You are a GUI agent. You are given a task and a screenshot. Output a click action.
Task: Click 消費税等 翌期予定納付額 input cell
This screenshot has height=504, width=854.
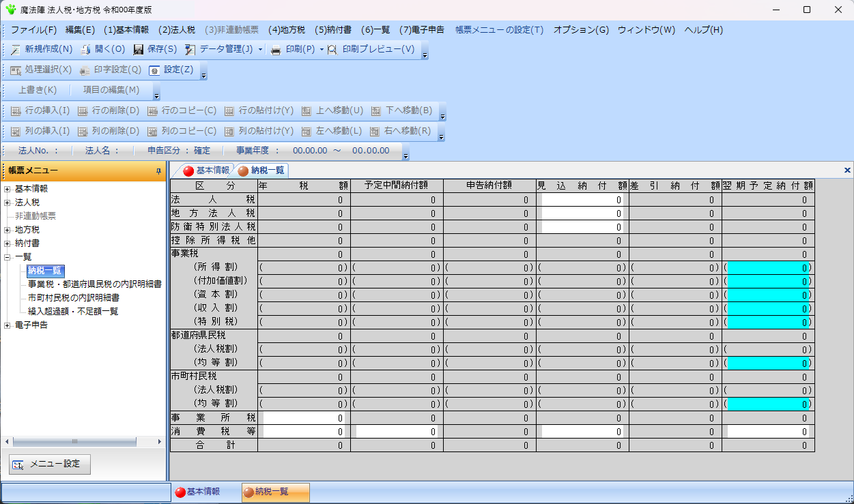(x=768, y=432)
